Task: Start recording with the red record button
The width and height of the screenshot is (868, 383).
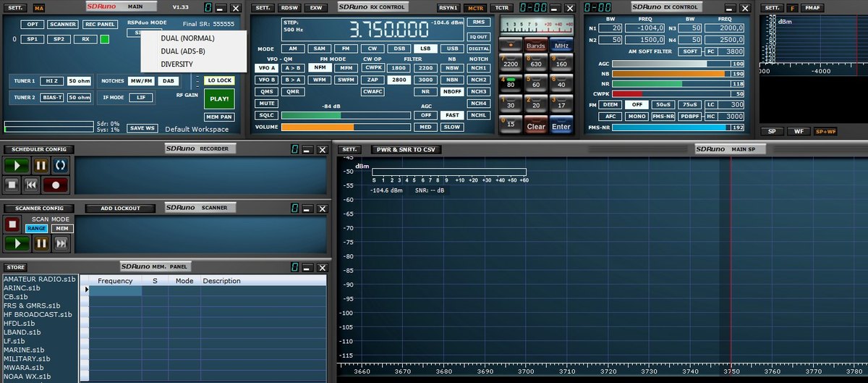Action: pyautogui.click(x=55, y=185)
